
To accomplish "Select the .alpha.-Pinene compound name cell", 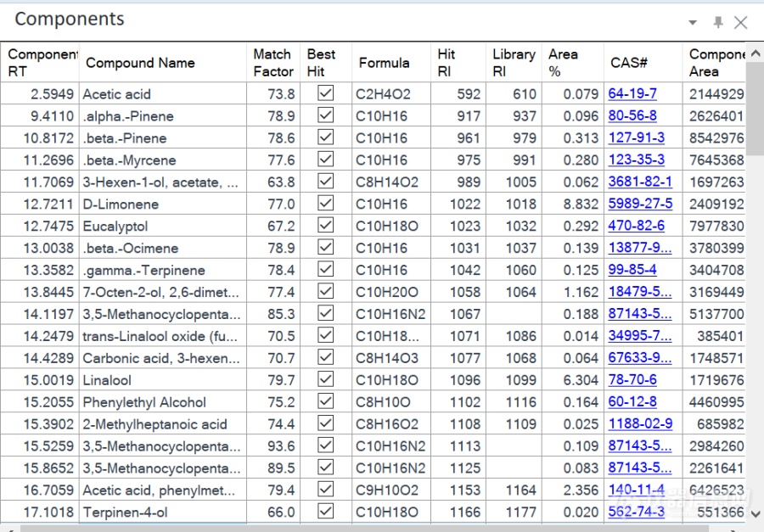I will pyautogui.click(x=163, y=115).
